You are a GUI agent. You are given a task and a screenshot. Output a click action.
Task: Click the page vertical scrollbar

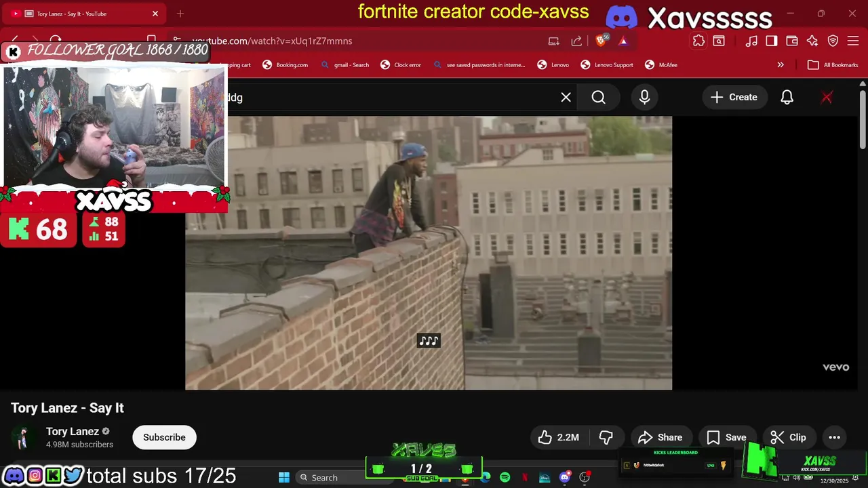click(x=863, y=119)
